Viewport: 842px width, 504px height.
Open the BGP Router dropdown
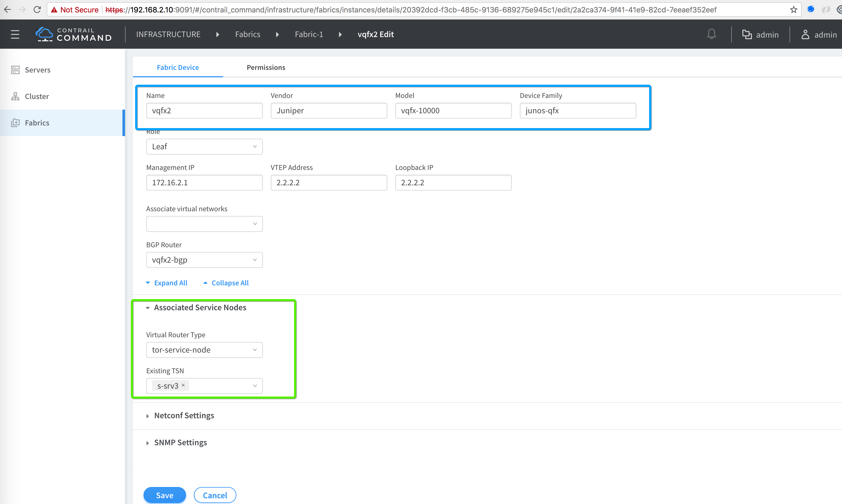tap(204, 260)
